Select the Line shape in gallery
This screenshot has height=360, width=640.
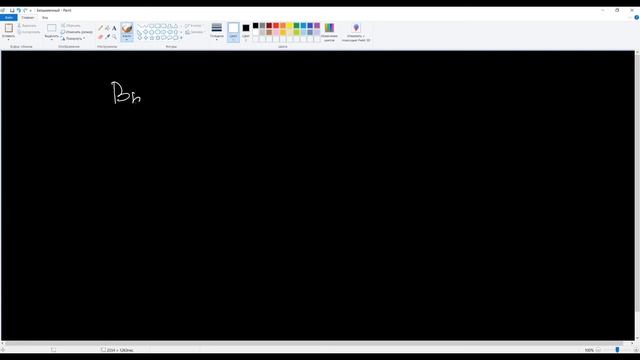coord(139,26)
